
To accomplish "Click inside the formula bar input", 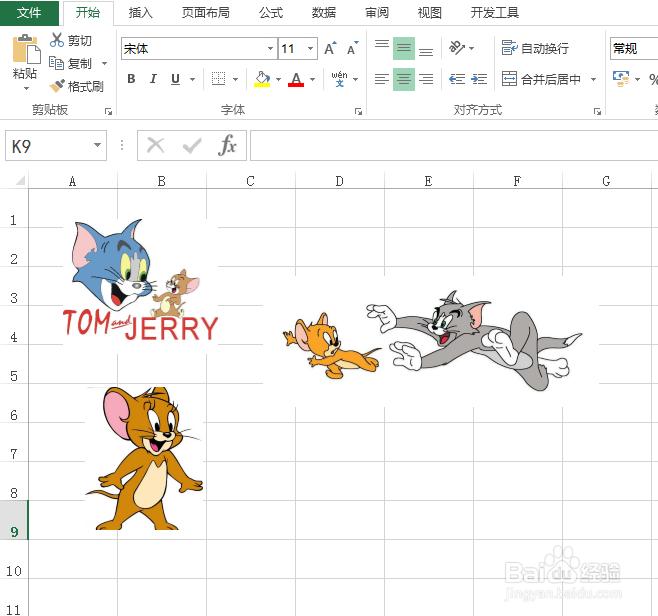I will (454, 146).
